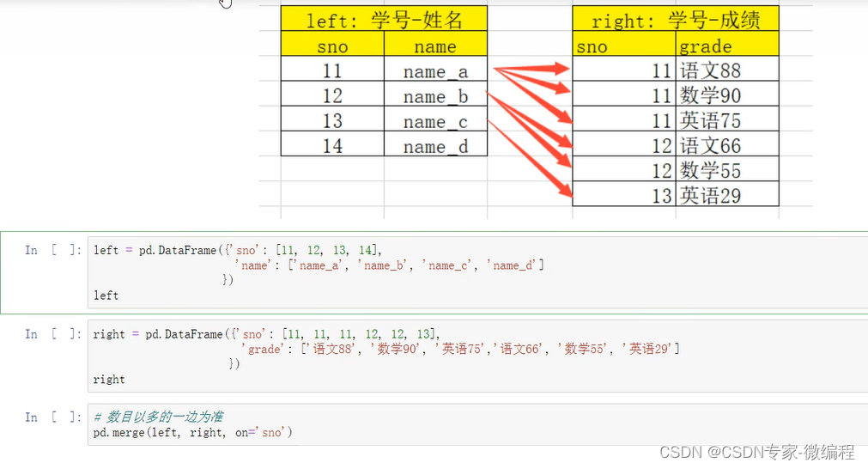The image size is (868, 469).
Task: Click the comment line 数目以多的一边为准
Action: (x=159, y=417)
